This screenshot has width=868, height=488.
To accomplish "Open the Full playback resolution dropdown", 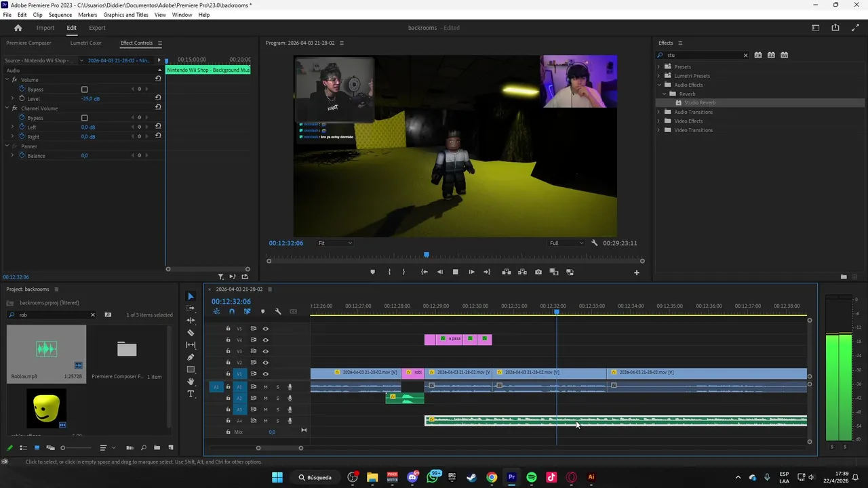I will (x=566, y=243).
